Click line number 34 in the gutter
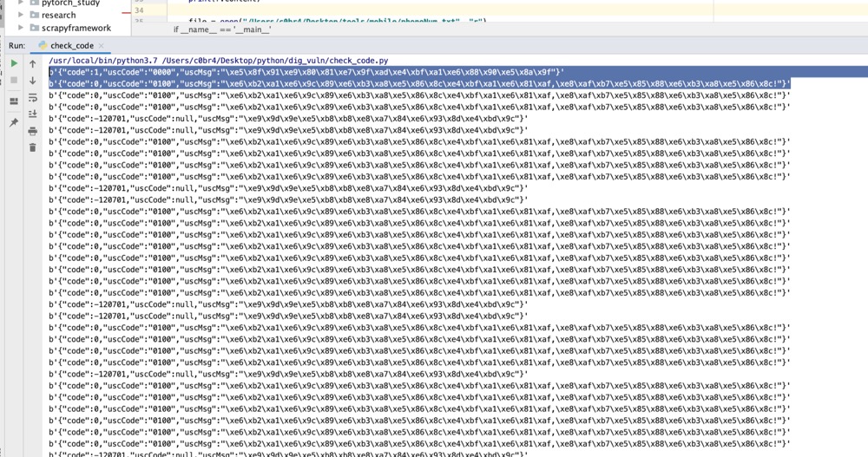This screenshot has height=457, width=868. (139, 10)
